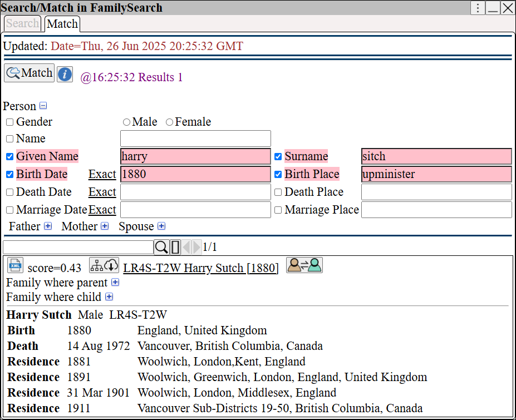Click the Woolwich, London,Kent, England residence

[x=222, y=362]
